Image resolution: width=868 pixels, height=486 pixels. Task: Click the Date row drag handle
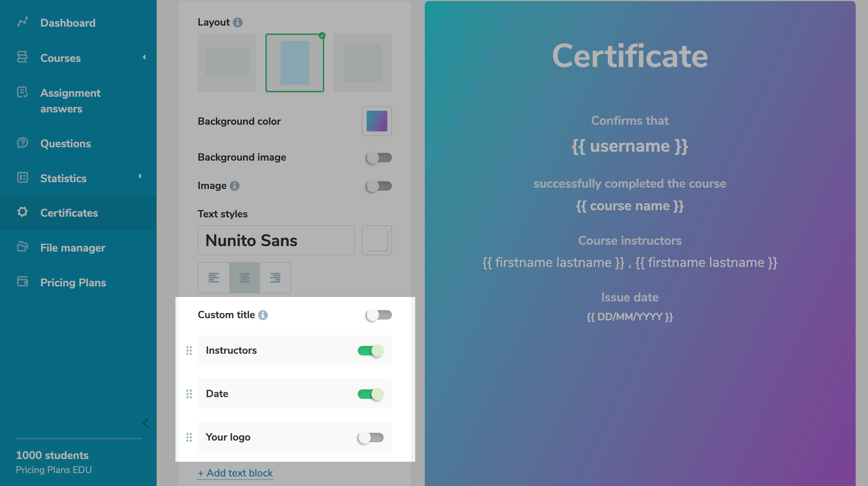click(x=189, y=394)
